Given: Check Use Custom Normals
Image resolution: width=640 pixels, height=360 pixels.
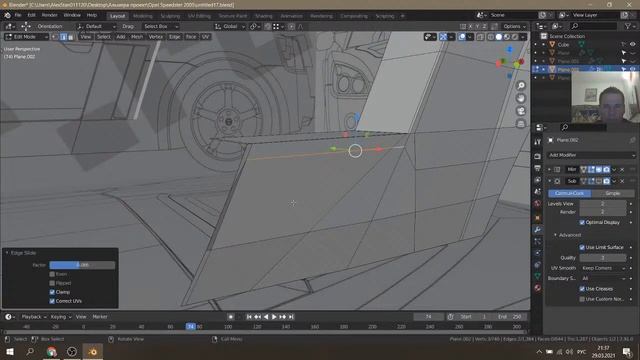Looking at the screenshot, I should 582,299.
